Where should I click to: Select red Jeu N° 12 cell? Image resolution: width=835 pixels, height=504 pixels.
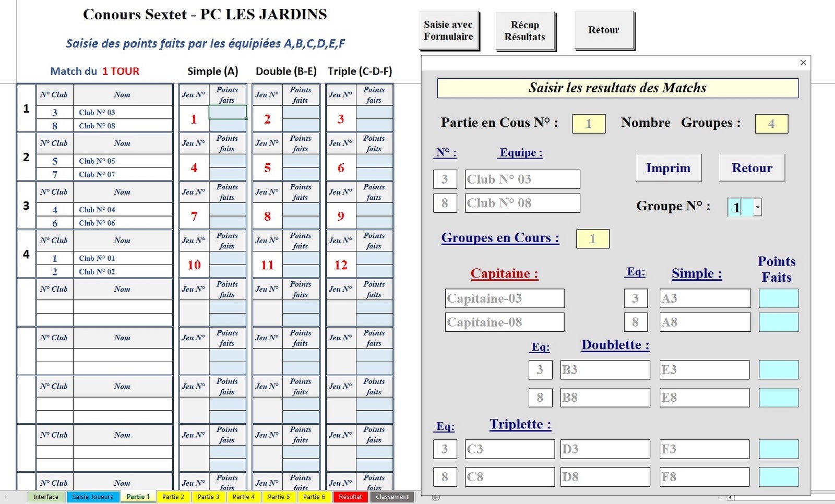[x=341, y=265]
